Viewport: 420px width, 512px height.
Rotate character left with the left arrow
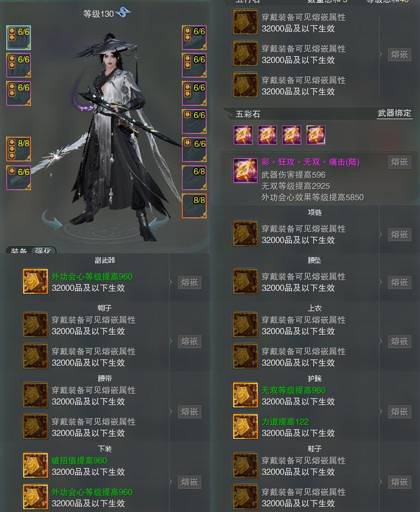pos(52,219)
